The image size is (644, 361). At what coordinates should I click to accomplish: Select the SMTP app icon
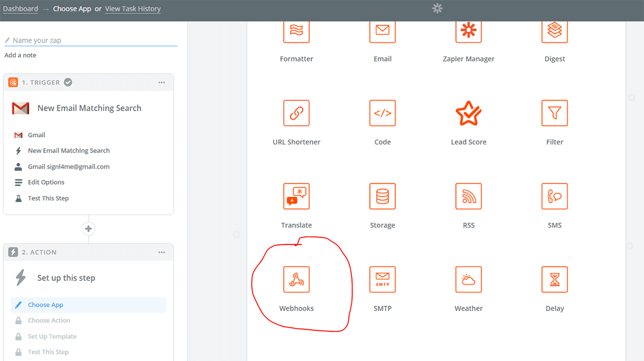click(x=383, y=279)
